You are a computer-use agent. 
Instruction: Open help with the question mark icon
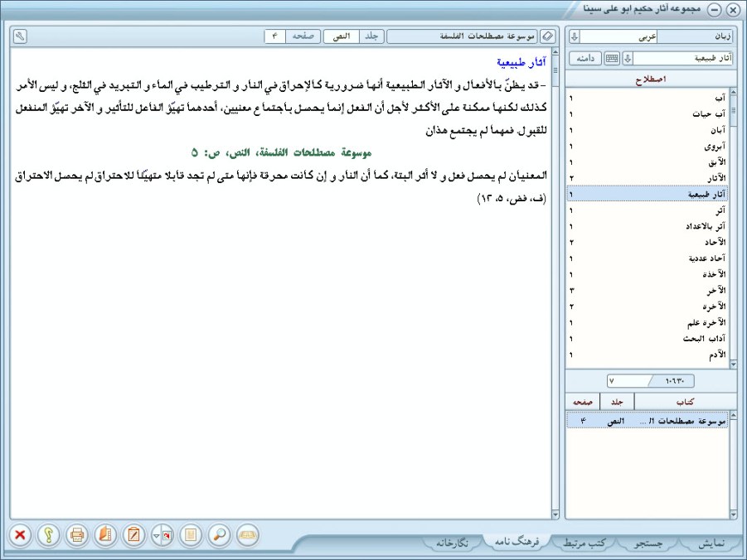[x=48, y=535]
